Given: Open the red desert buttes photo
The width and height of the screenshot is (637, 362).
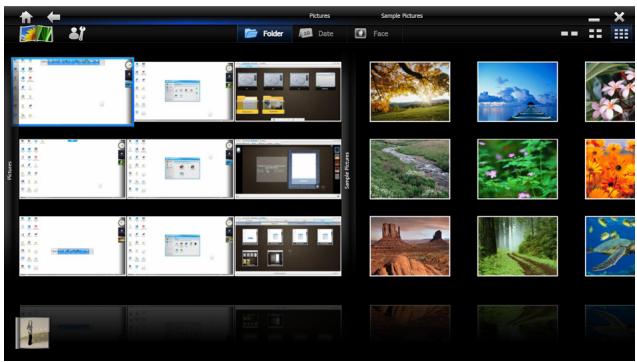Looking at the screenshot, I should (x=410, y=246).
